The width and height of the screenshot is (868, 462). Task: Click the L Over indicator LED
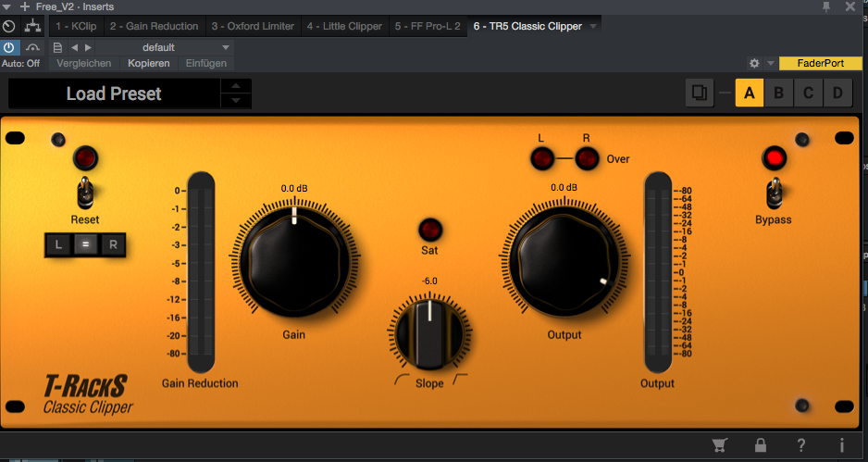[542, 158]
